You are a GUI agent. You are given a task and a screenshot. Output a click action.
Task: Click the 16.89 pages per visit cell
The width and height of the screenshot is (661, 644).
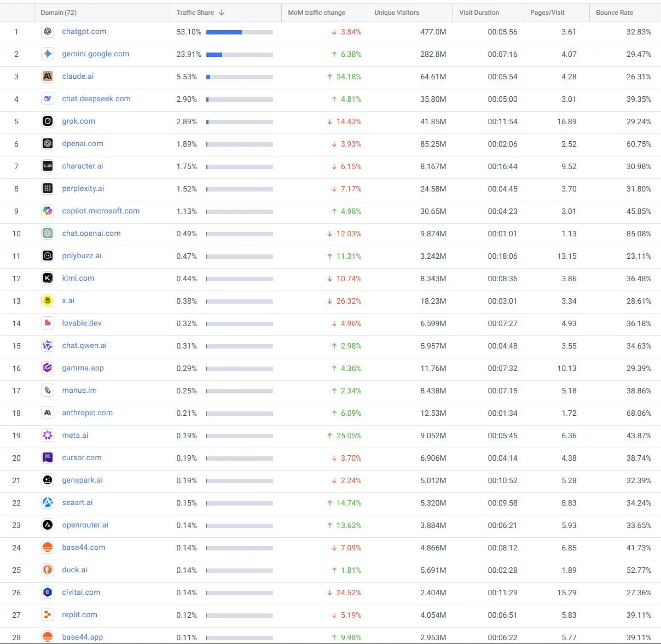tap(567, 121)
